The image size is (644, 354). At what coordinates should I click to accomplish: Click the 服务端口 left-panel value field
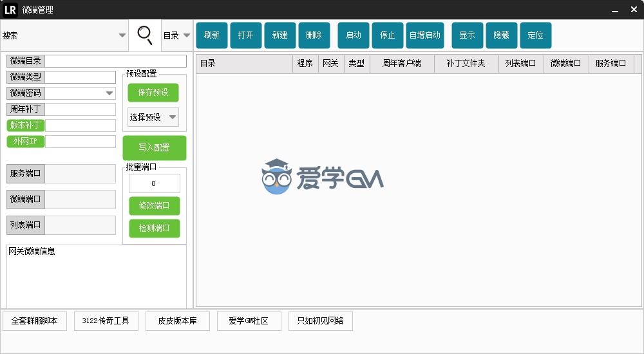[x=80, y=174]
